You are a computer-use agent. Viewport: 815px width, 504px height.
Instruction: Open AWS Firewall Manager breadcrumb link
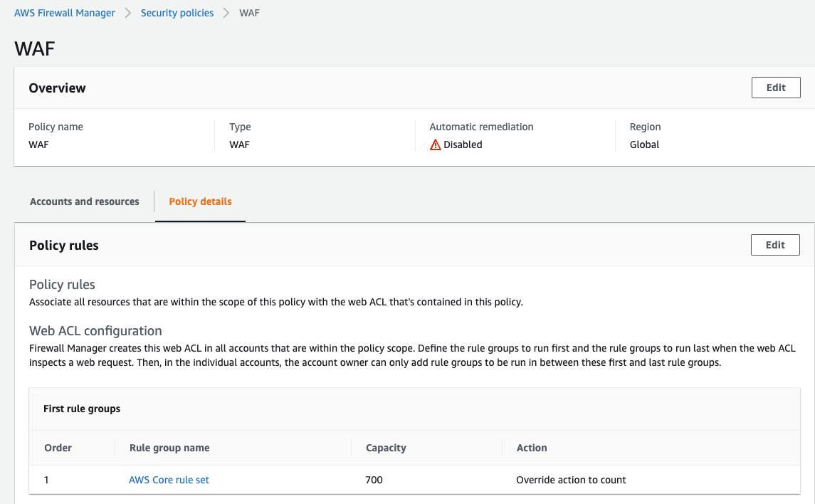coord(65,13)
